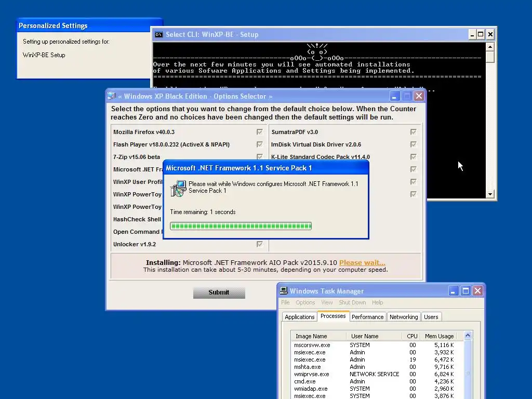Open the Options menu in Task Manager
Screen dimensions: 532x399
point(305,302)
